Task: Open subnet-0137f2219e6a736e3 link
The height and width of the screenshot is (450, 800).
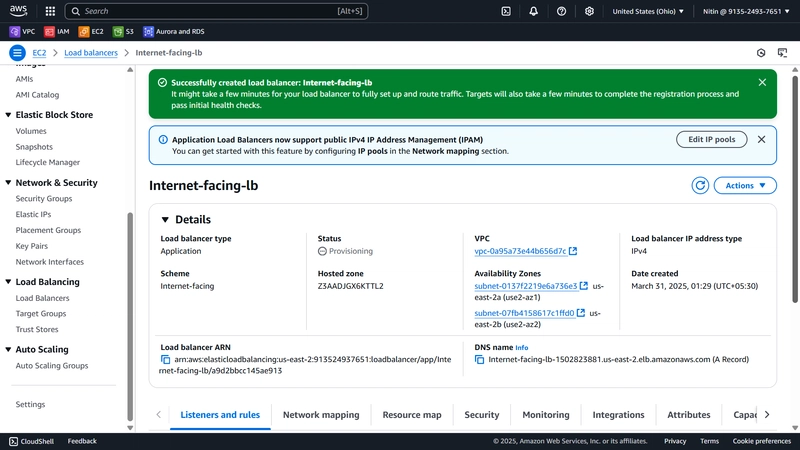Action: (x=526, y=286)
